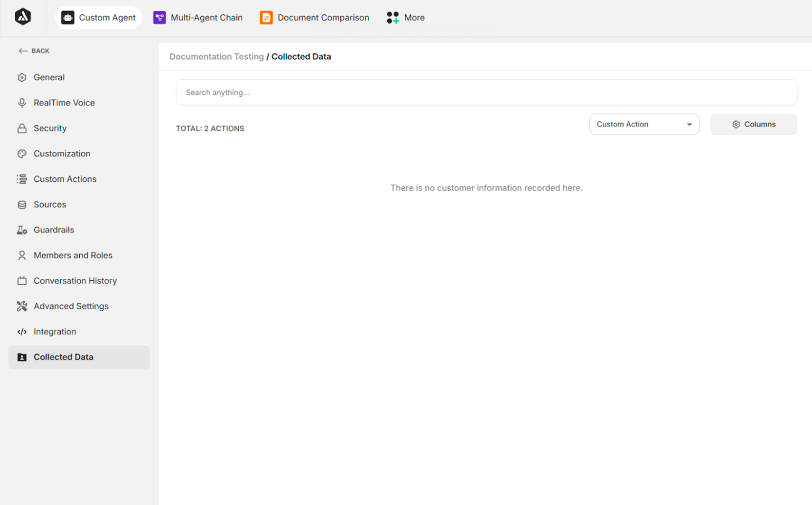Screen dimensions: 812x505
Task: Switch to the Custom Agent tab
Action: pos(98,17)
